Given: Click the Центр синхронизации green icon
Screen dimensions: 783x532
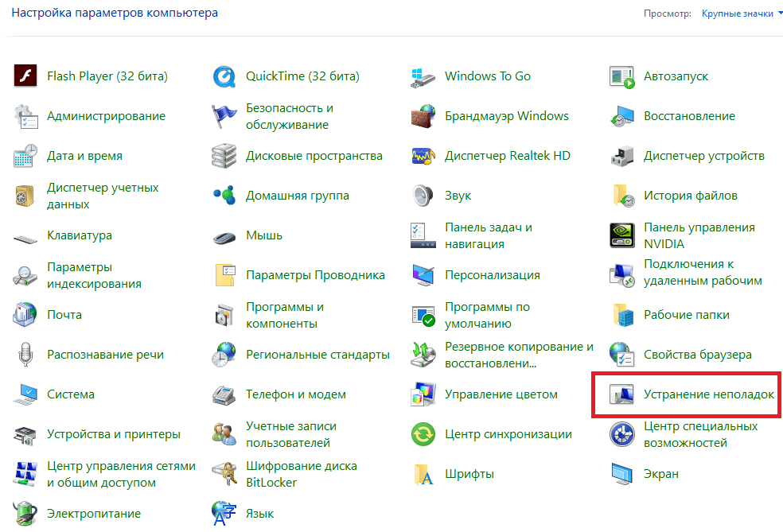Looking at the screenshot, I should click(x=423, y=434).
